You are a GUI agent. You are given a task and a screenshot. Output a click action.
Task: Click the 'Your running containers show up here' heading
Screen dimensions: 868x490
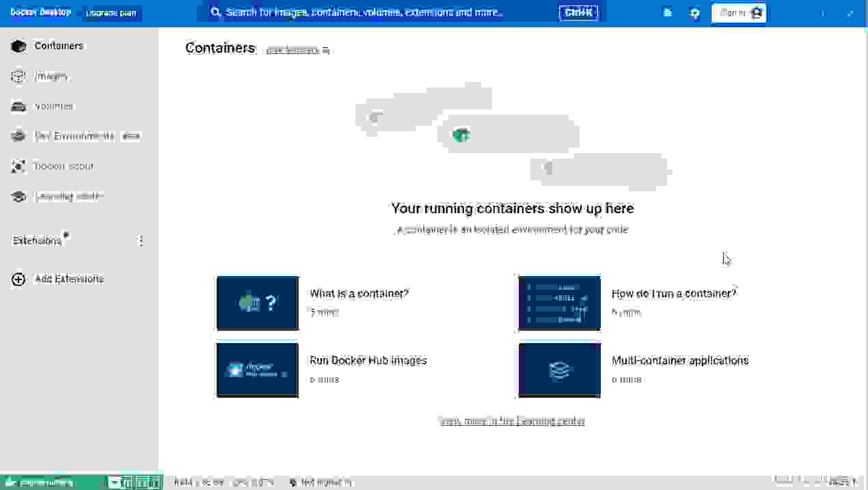[x=513, y=208]
